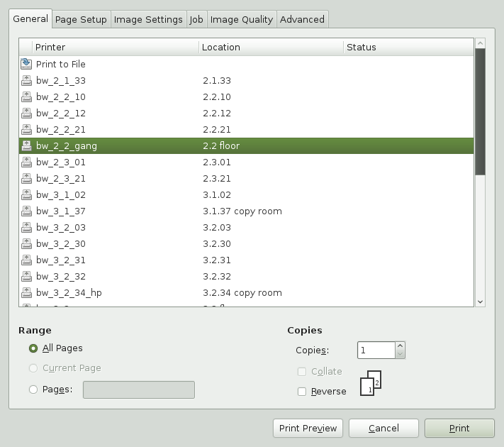Decrease copies with the down arrow

coord(401,354)
